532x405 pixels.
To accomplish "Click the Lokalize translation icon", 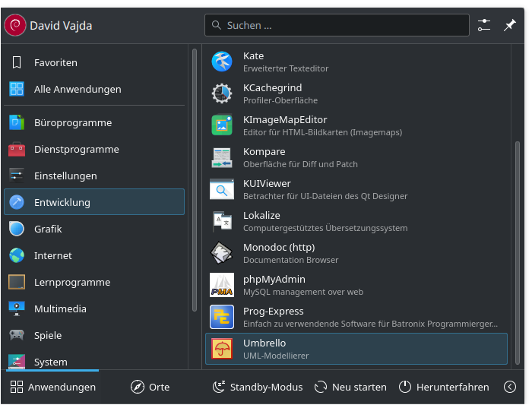I will click(x=222, y=221).
